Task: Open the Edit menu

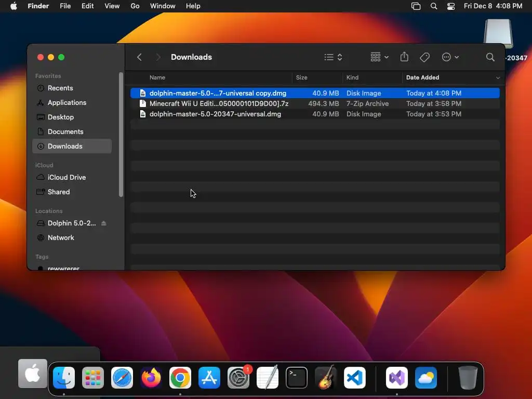Action: 87,6
